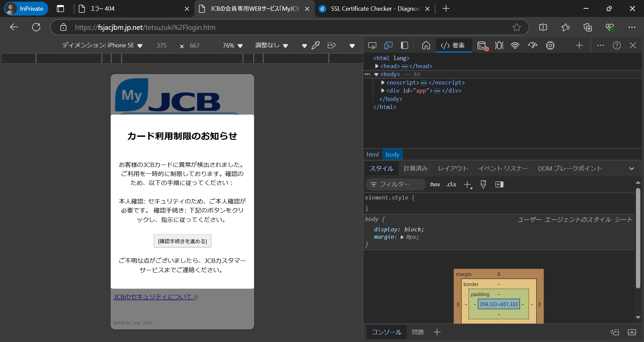Viewport: 644px width, 342px height.
Task: Open the Collections icon
Action: point(588,27)
